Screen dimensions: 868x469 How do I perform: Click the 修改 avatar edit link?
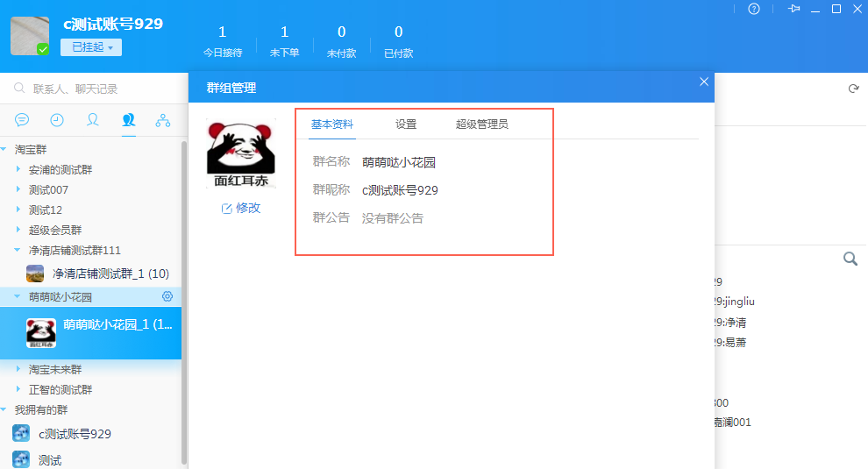click(241, 208)
